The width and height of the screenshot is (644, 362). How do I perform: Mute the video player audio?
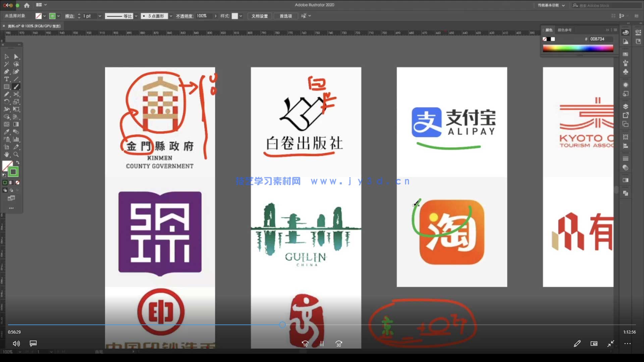16,344
